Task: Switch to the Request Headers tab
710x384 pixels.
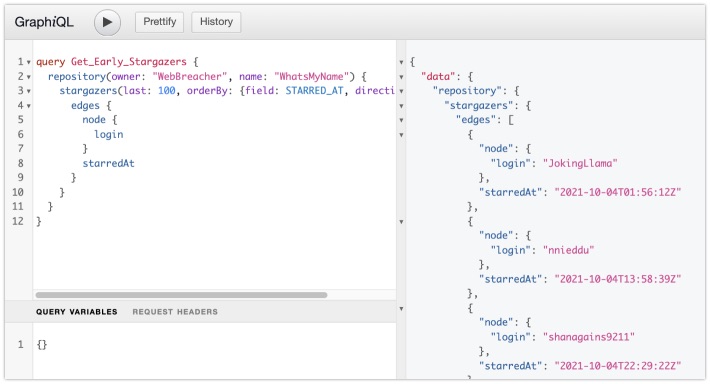Action: (x=175, y=312)
